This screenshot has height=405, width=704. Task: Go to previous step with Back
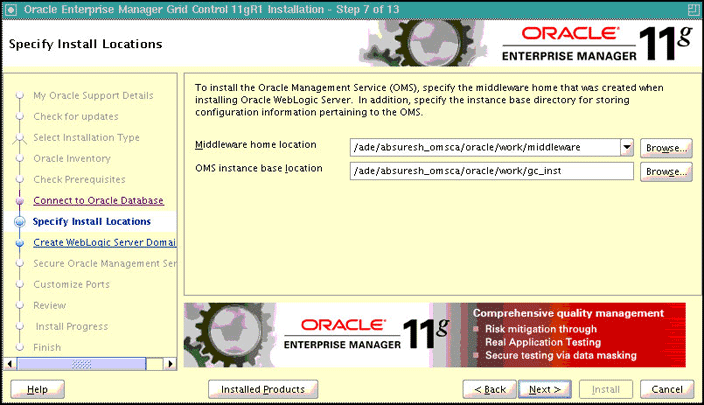490,389
